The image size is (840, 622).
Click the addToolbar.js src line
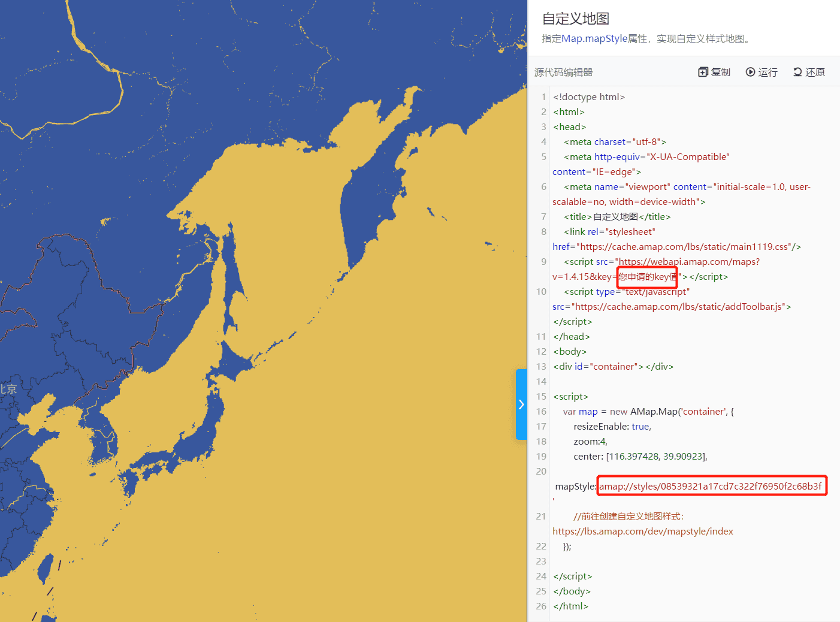(x=672, y=306)
